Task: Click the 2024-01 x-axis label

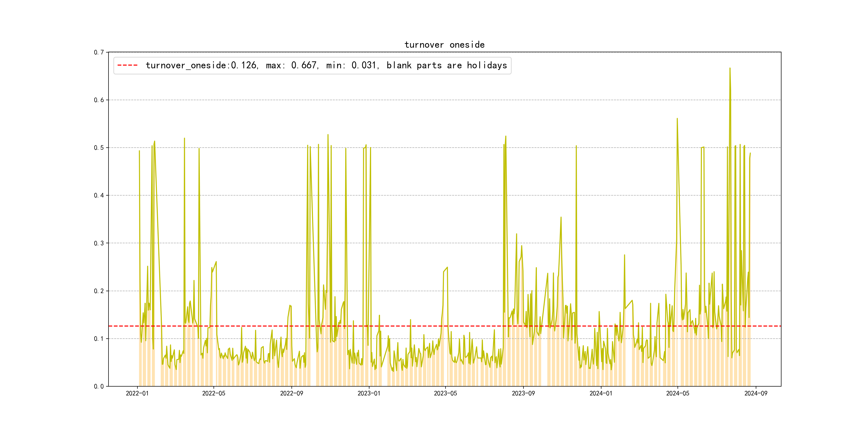Action: (x=601, y=393)
